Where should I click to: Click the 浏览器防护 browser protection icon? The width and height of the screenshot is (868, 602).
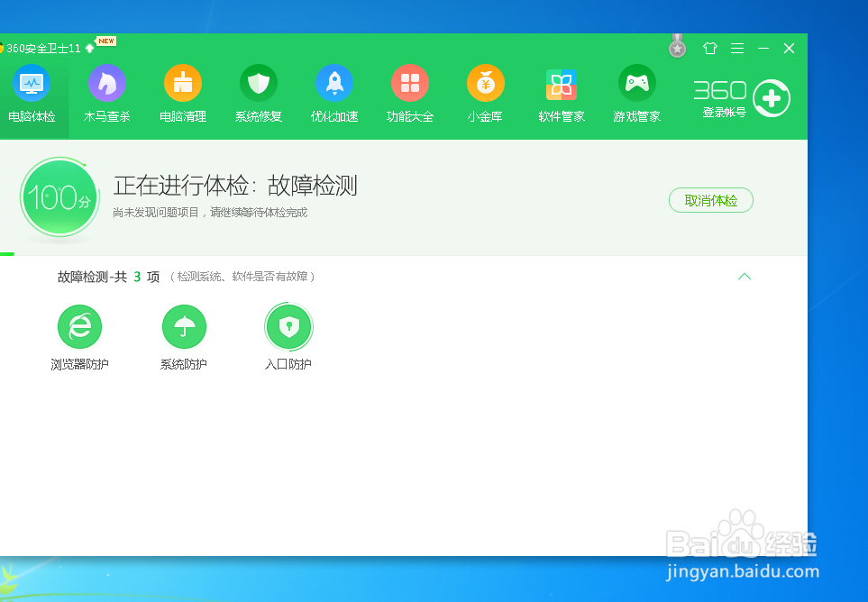79,326
